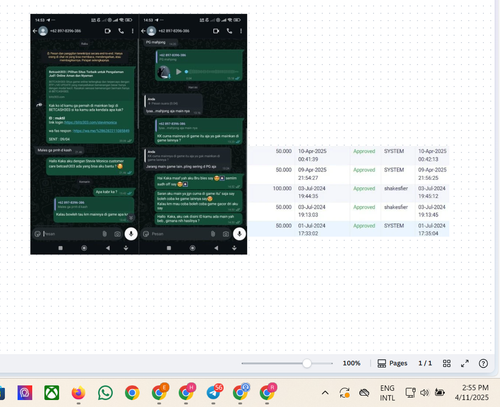Click 03-Jul-2024 19:13:45 cell
The image size is (500, 407).
pyautogui.click(x=432, y=211)
